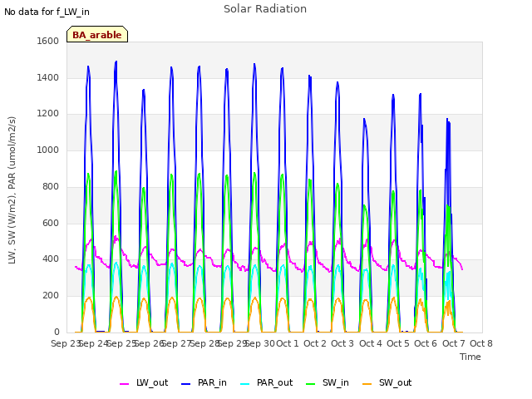Image resolution: width=532 pixels, height=399 pixels.
Task: Click the Oct 4 x-axis tick label
Action: point(371,343)
